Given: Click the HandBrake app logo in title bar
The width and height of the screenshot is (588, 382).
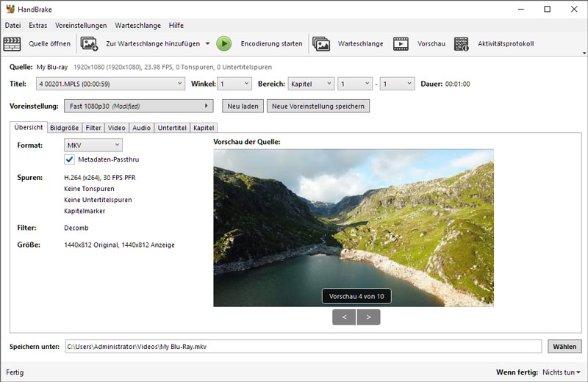Looking at the screenshot, I should [x=9, y=9].
